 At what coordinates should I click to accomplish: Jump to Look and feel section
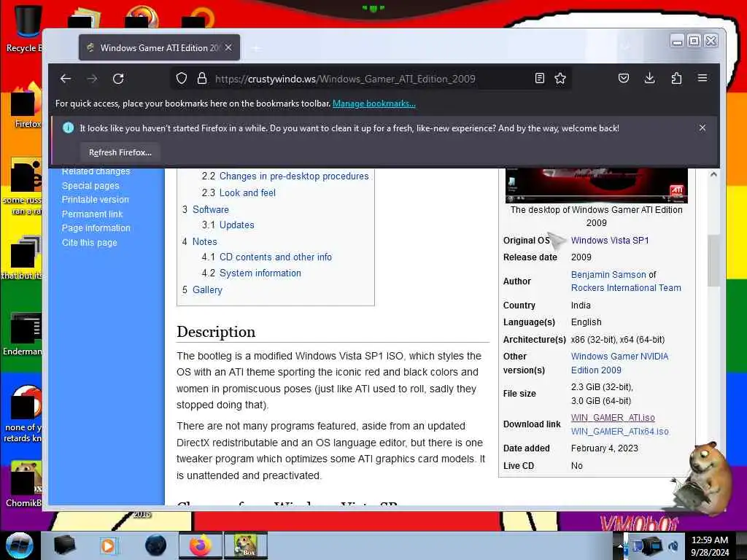coord(247,192)
